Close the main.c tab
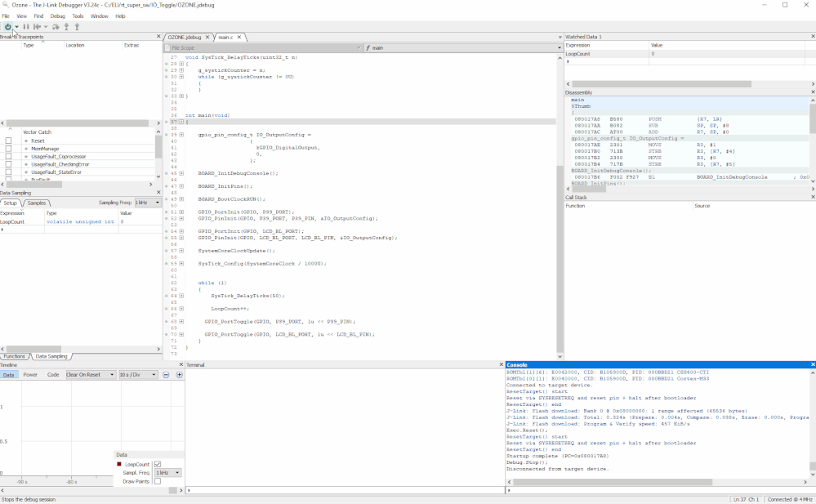 tap(239, 38)
